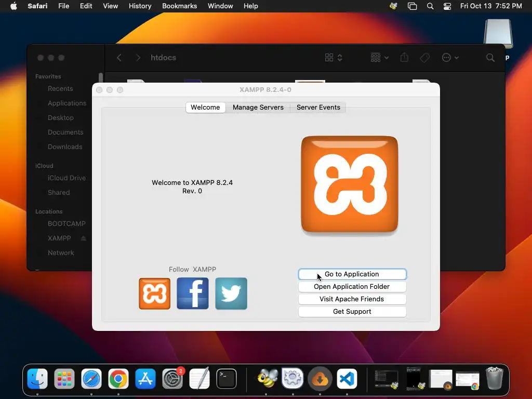Open Google Chrome from the Dock
Viewport: 532px width, 399px height.
coord(118,379)
